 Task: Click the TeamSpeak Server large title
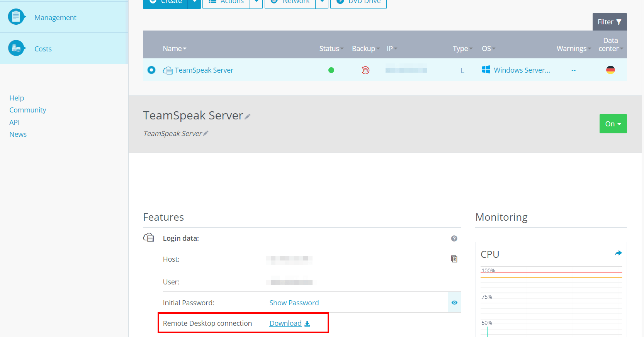tap(193, 115)
